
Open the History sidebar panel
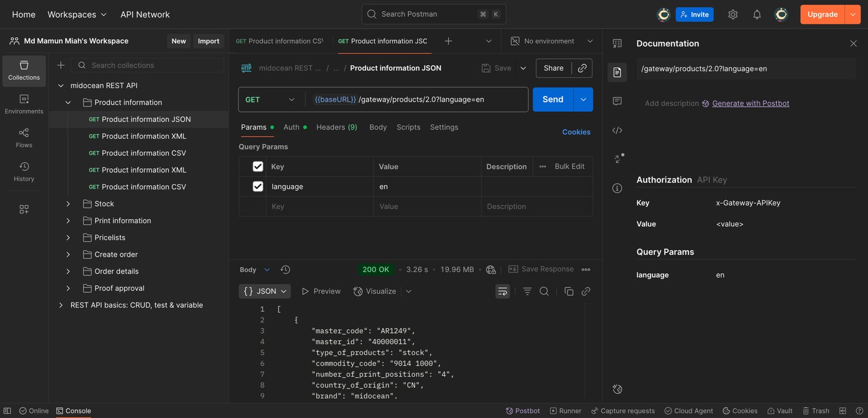point(24,172)
